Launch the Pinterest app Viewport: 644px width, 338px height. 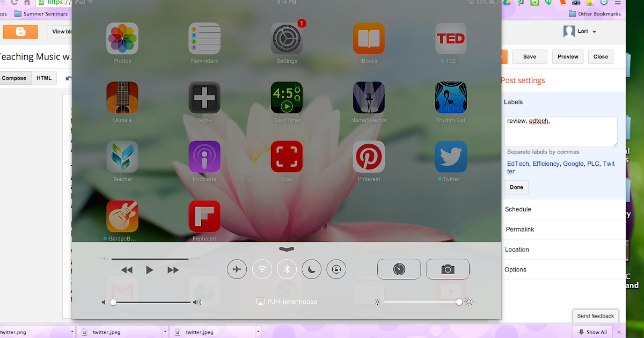[x=369, y=157]
